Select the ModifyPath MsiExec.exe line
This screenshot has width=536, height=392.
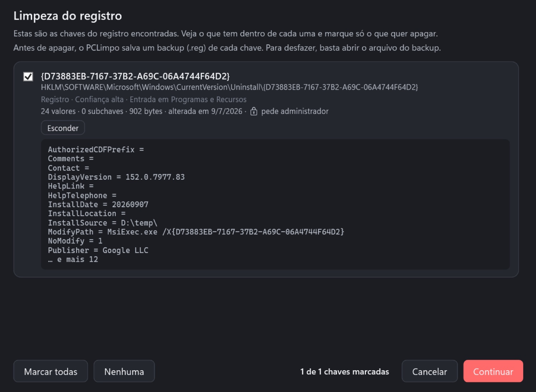pyautogui.click(x=196, y=232)
